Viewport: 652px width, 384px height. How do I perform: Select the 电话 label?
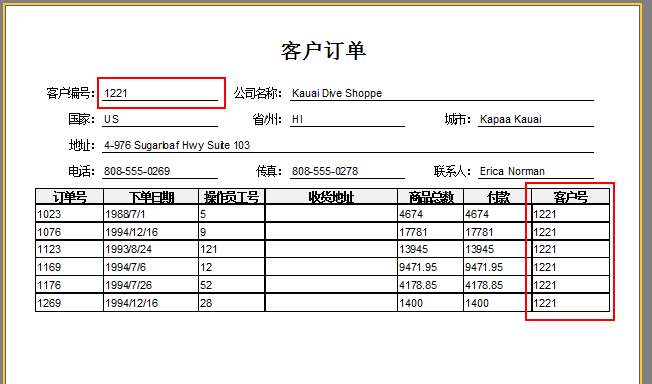82,171
